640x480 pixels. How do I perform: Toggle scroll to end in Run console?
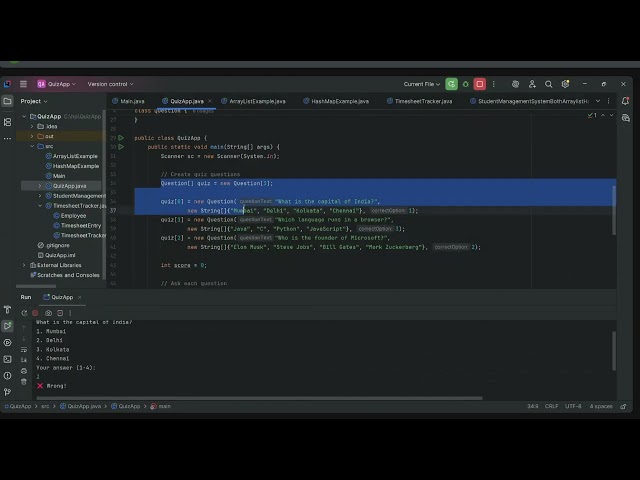[24, 360]
